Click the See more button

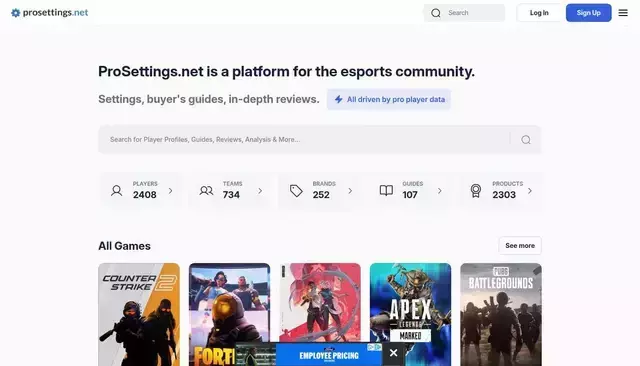point(520,246)
